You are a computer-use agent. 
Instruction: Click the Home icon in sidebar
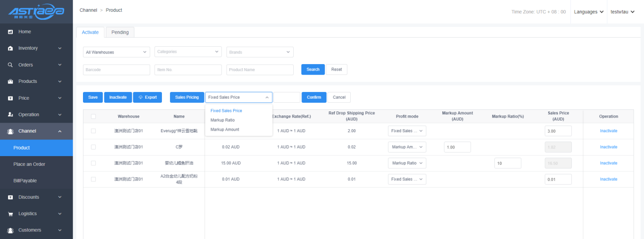pos(10,32)
